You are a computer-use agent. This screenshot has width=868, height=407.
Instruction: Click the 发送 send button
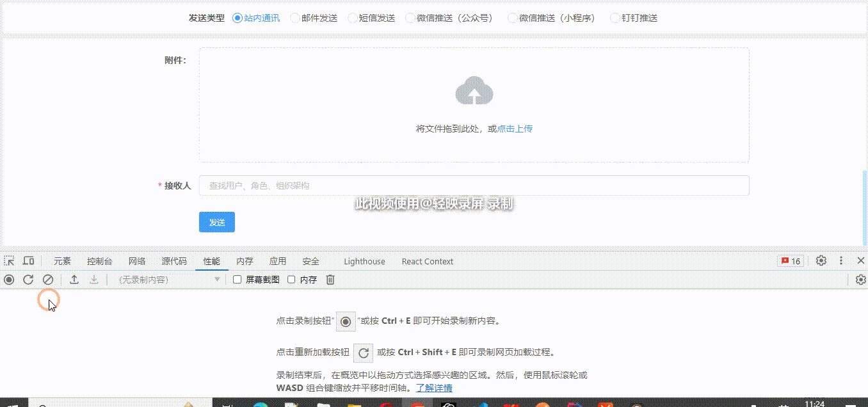pos(216,222)
